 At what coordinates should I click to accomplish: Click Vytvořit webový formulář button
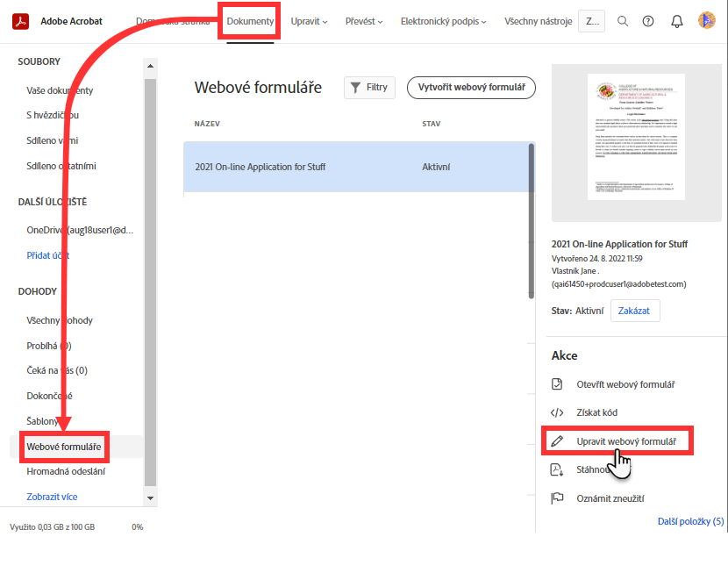[x=471, y=88]
